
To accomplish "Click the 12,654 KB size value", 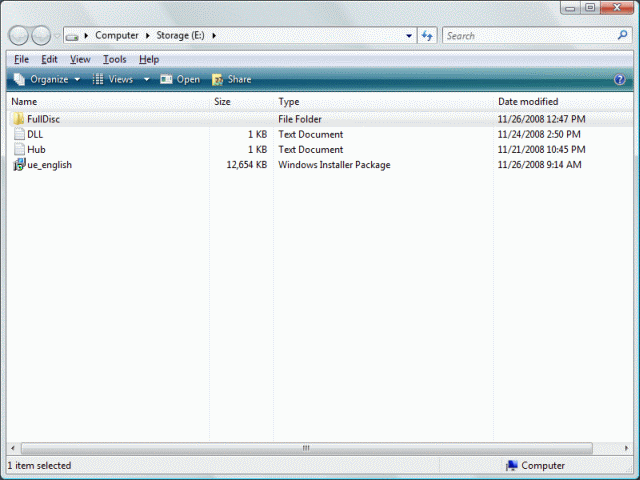I will 247,165.
